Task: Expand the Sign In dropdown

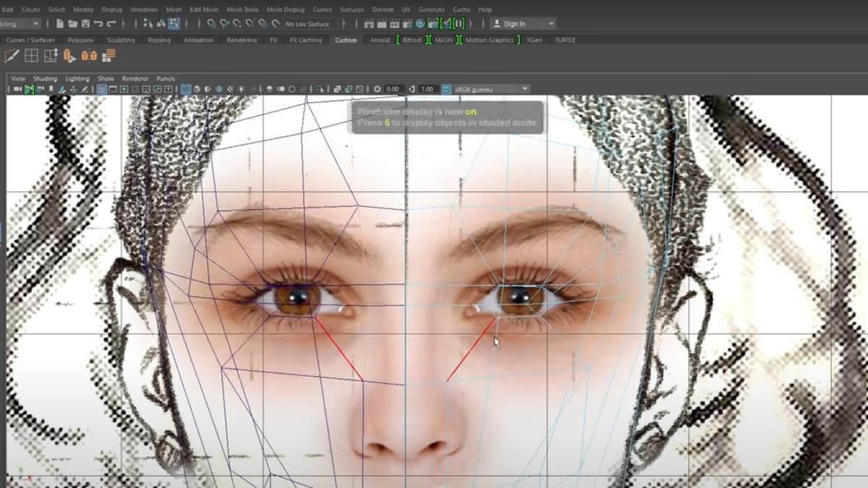Action: click(551, 24)
